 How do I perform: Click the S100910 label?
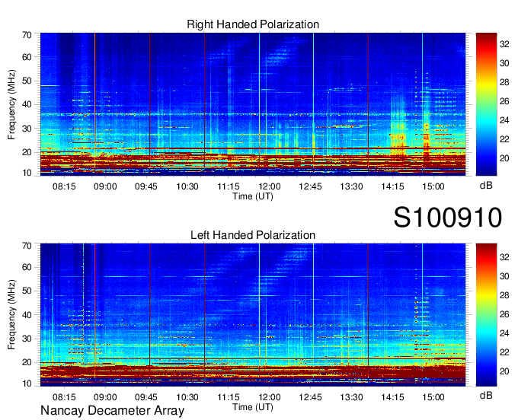448,218
